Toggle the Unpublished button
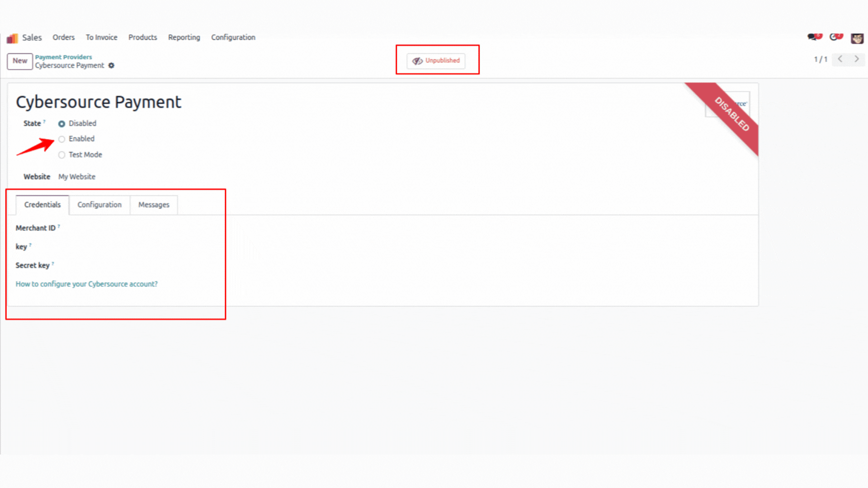The height and width of the screenshot is (488, 868). pyautogui.click(x=436, y=61)
